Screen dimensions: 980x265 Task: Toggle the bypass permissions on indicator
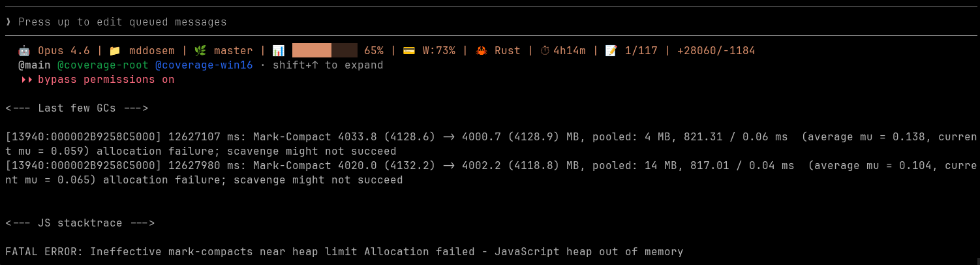(106, 80)
